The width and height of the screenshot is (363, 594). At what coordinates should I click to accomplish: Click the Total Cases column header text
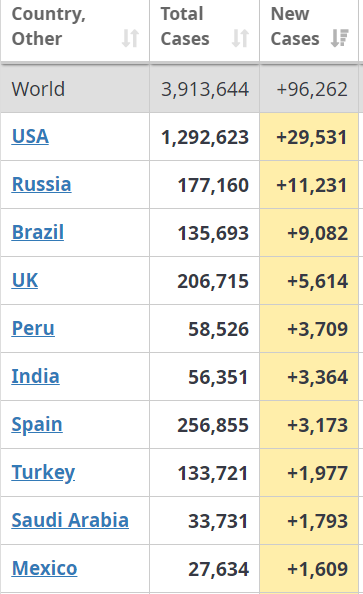tap(185, 27)
